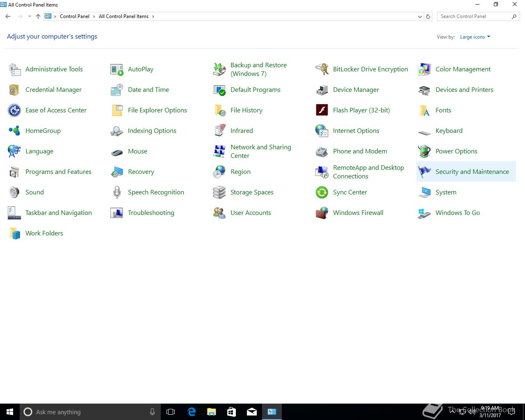The width and height of the screenshot is (525, 420).
Task: Select the Power Options link
Action: 457,151
